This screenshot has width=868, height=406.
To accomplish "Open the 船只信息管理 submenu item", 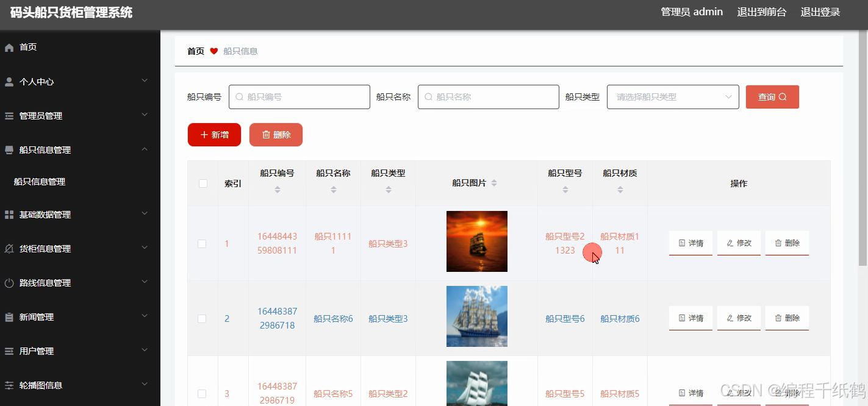I will 80,182.
